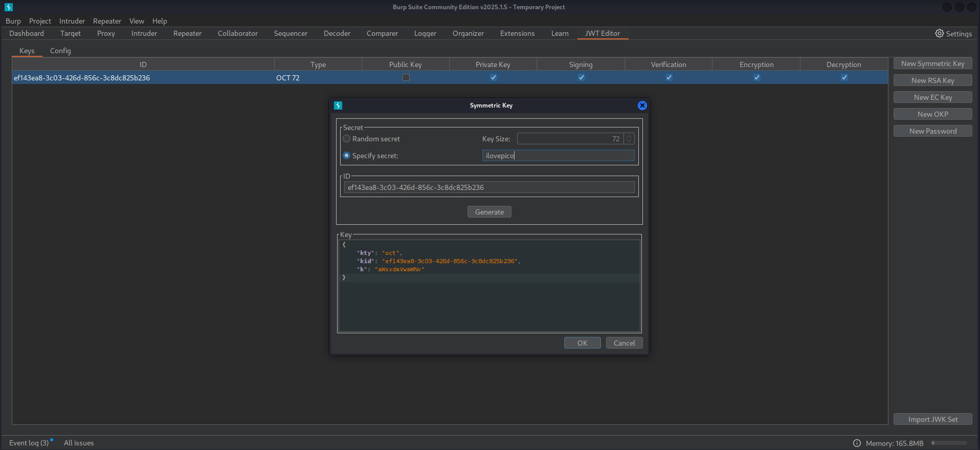This screenshot has height=450, width=980.
Task: Toggle the Private Key checkbox for OCT 72
Action: coord(494,77)
